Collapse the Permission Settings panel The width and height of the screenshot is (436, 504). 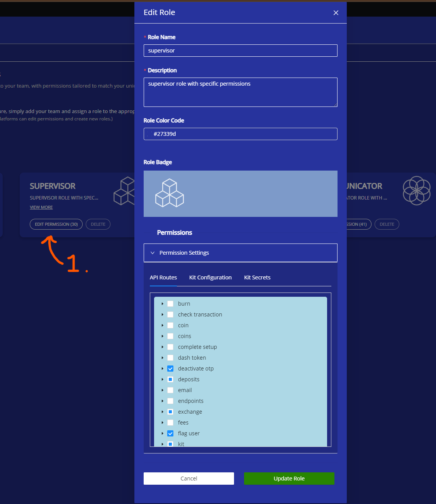click(153, 253)
